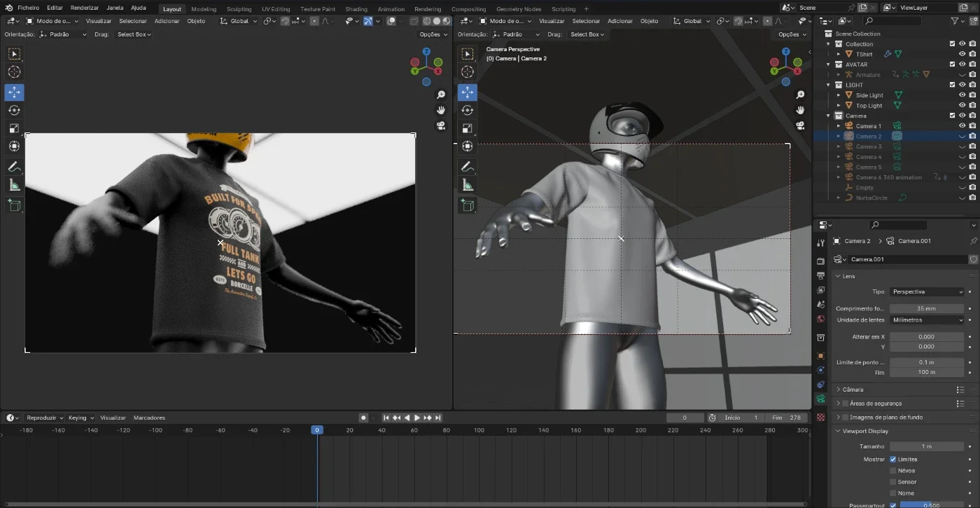980x508 pixels.
Task: Select the Scale tool in right viewport
Action: point(467,128)
